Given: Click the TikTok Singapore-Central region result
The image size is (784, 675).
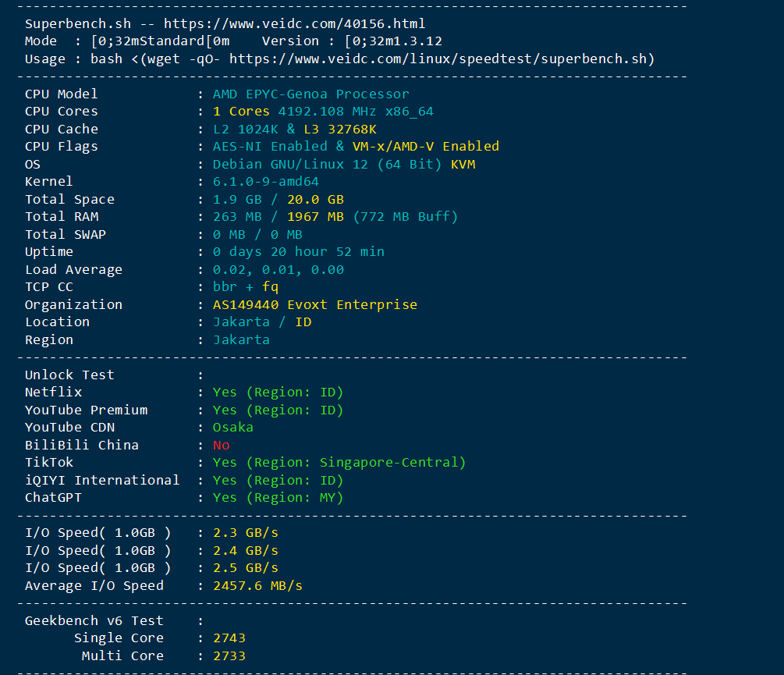Looking at the screenshot, I should [x=339, y=462].
